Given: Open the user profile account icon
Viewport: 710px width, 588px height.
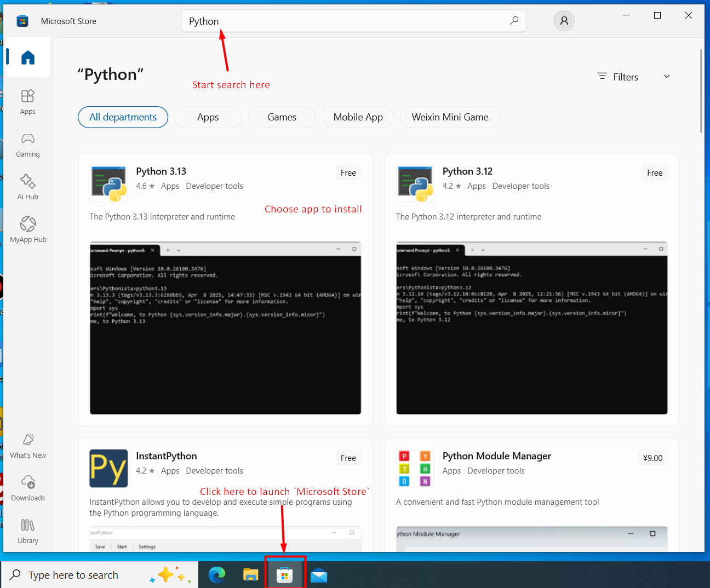Looking at the screenshot, I should pos(564,21).
